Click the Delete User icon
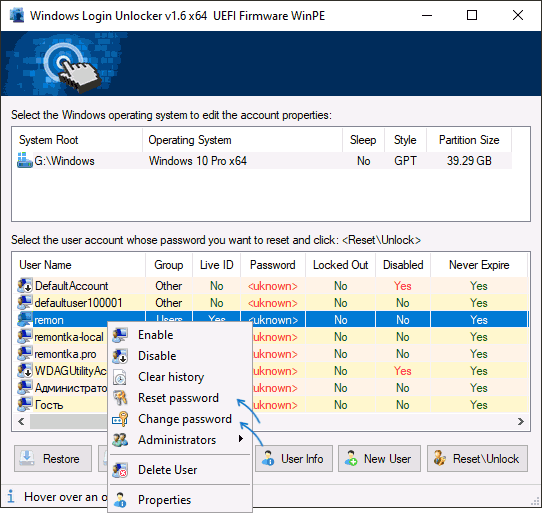 click(120, 470)
